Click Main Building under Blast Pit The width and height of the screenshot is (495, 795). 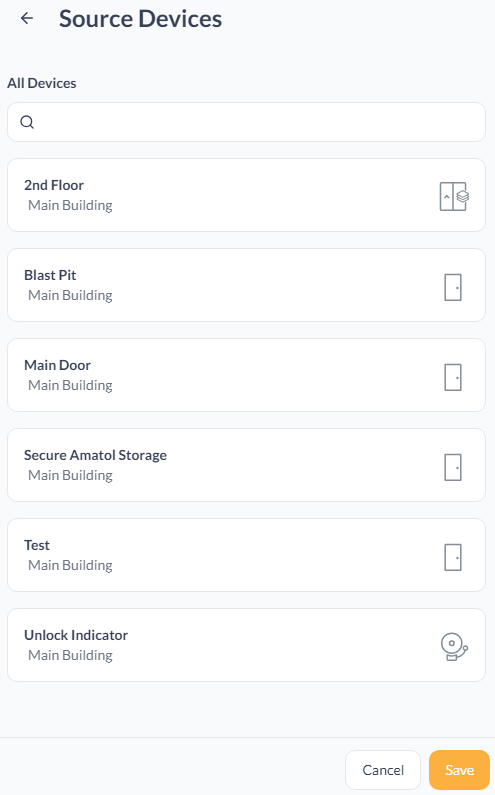click(70, 295)
